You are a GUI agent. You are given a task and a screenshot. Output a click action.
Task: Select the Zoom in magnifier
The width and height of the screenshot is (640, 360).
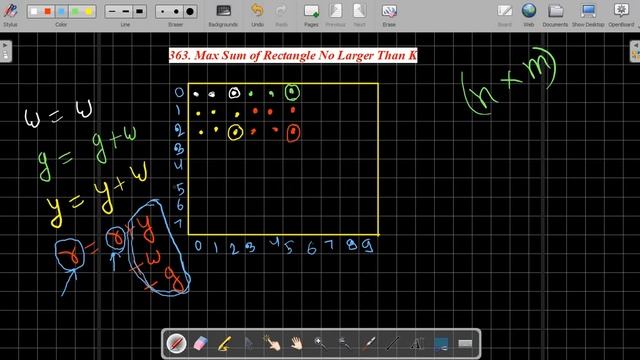pyautogui.click(x=320, y=344)
